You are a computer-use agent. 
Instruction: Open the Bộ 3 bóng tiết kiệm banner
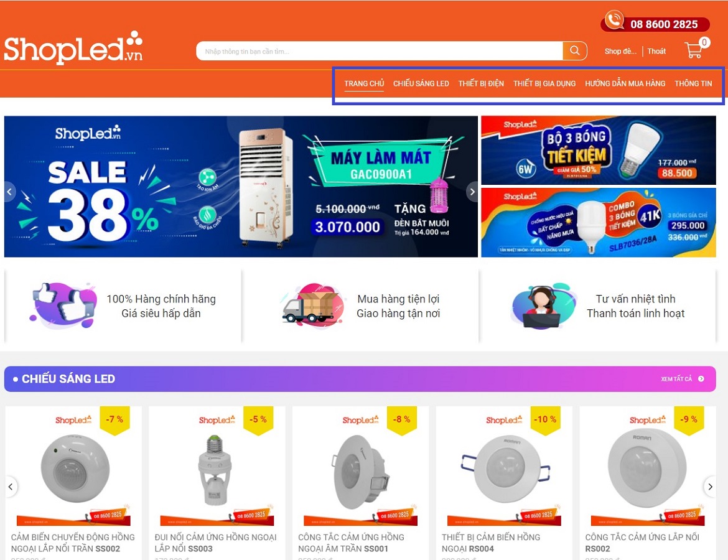599,151
